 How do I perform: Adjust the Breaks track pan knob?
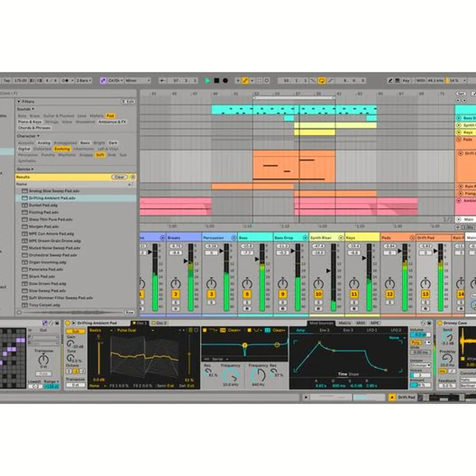(x=175, y=284)
